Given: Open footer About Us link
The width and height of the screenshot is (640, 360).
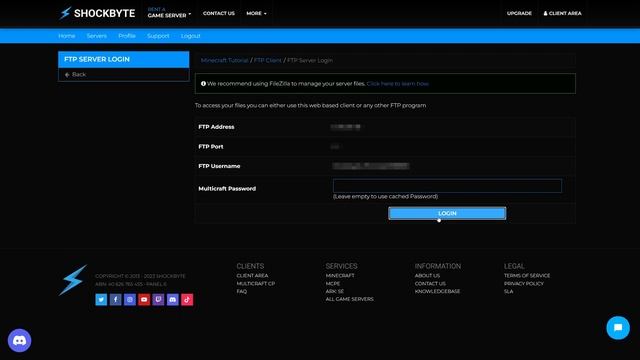Looking at the screenshot, I should coord(427,276).
